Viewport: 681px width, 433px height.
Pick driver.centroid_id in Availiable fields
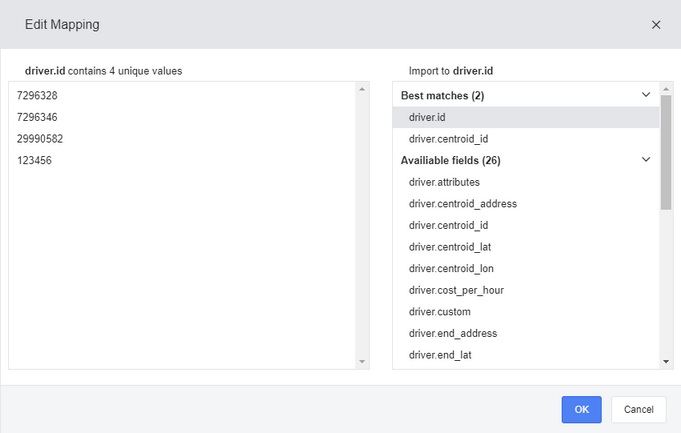click(x=526, y=225)
